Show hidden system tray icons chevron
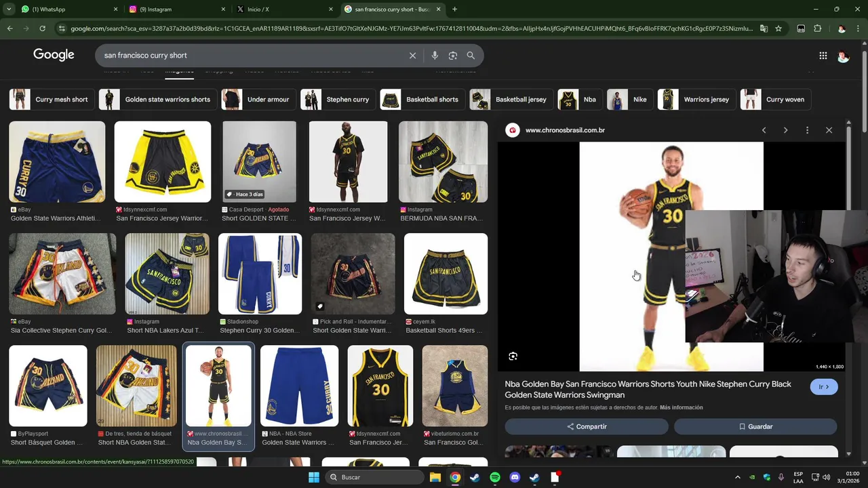Screen dimensions: 868x488 pos(738,477)
